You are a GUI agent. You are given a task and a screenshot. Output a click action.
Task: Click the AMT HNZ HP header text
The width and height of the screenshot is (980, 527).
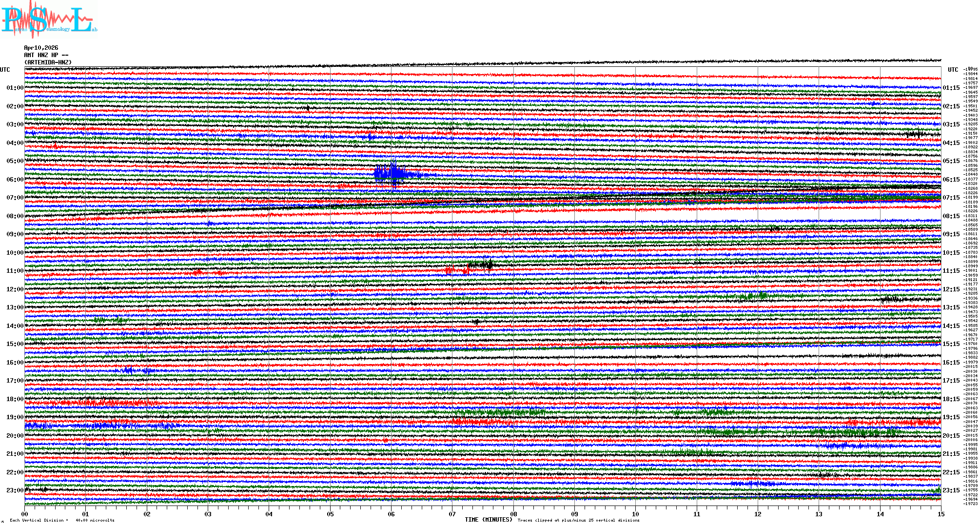tap(46, 55)
